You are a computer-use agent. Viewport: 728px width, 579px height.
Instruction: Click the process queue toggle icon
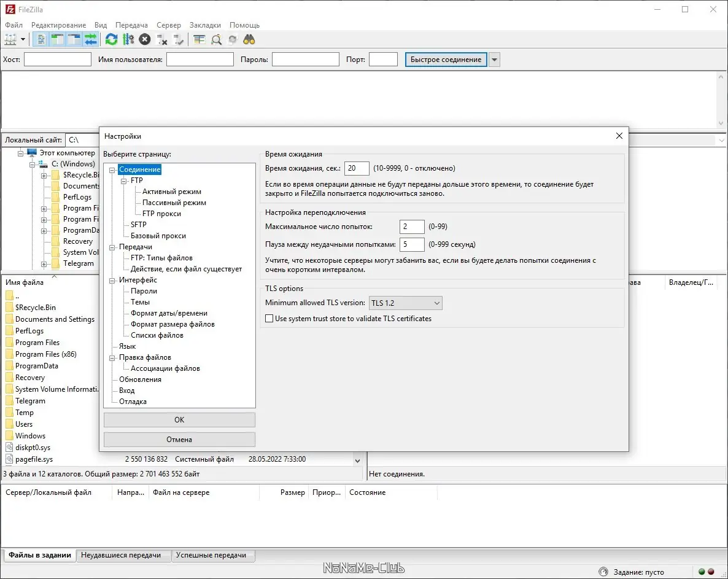point(128,39)
